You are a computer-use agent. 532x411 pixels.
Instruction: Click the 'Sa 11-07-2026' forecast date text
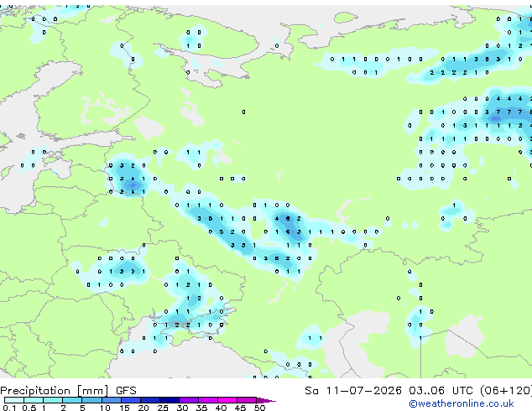coord(353,391)
